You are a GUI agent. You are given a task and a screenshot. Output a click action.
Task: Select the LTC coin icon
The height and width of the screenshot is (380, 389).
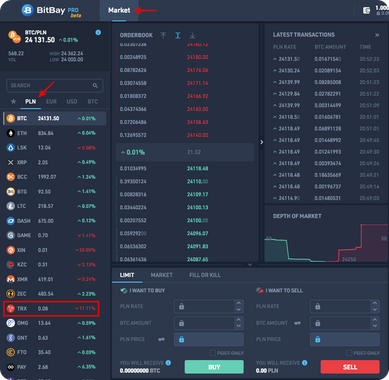[11, 206]
